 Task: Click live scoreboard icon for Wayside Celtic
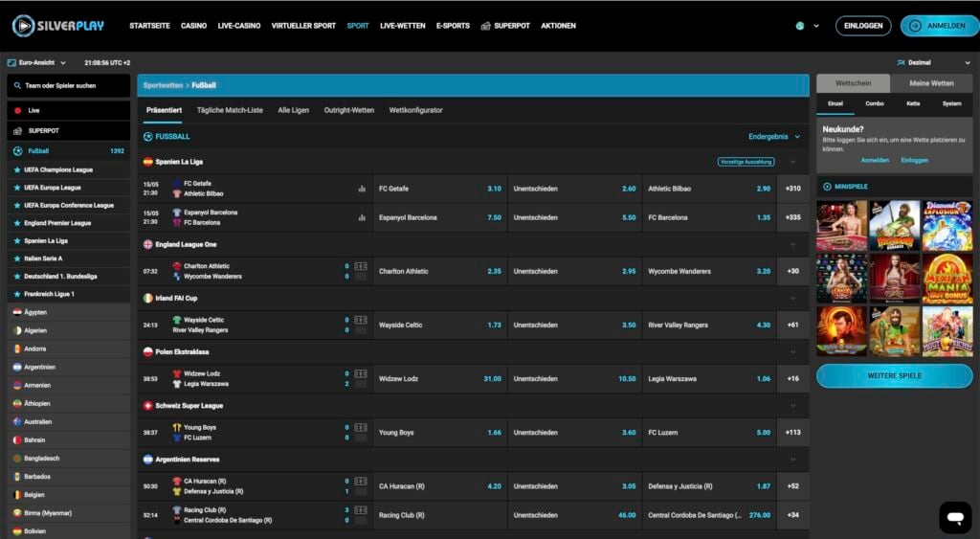point(361,320)
